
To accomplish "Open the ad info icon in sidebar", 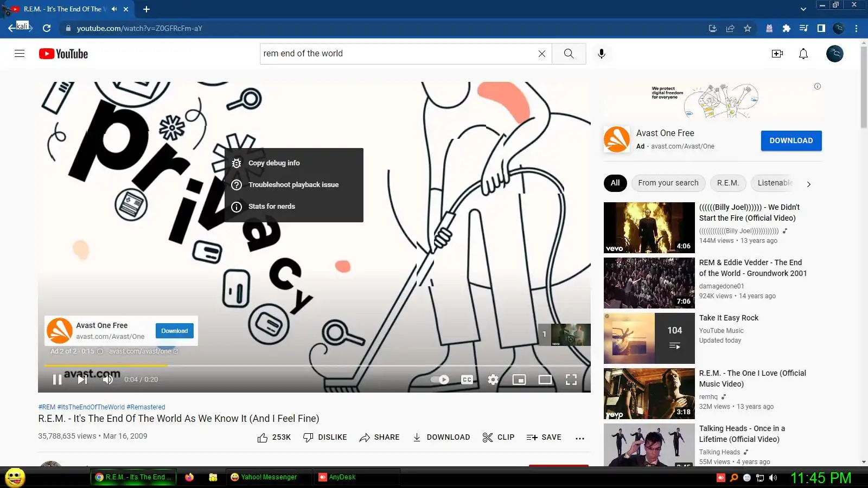I will click(x=818, y=86).
